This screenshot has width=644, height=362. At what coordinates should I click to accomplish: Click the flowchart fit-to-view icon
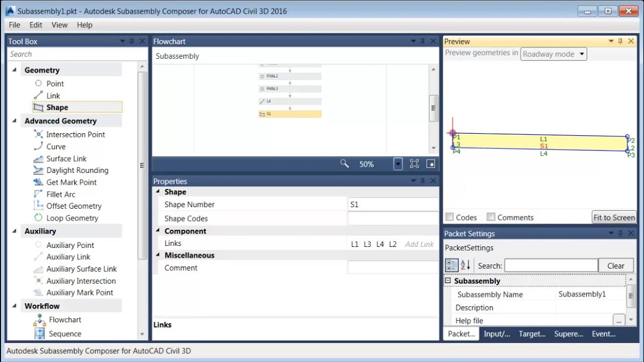pyautogui.click(x=415, y=164)
